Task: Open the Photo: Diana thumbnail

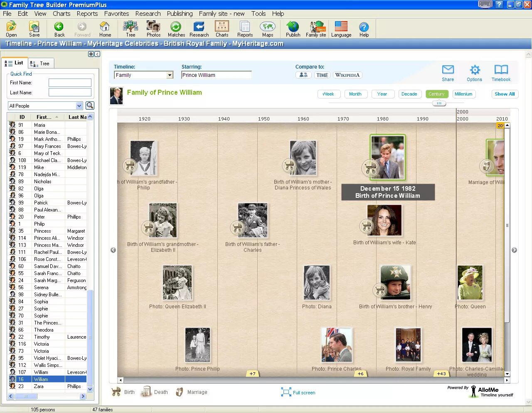Action: 317,283
